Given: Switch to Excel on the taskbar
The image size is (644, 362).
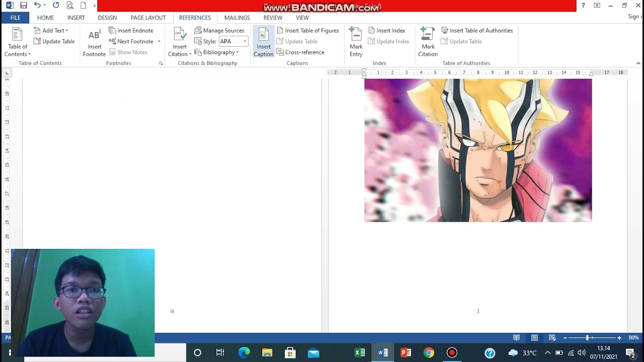Looking at the screenshot, I should point(360,353).
